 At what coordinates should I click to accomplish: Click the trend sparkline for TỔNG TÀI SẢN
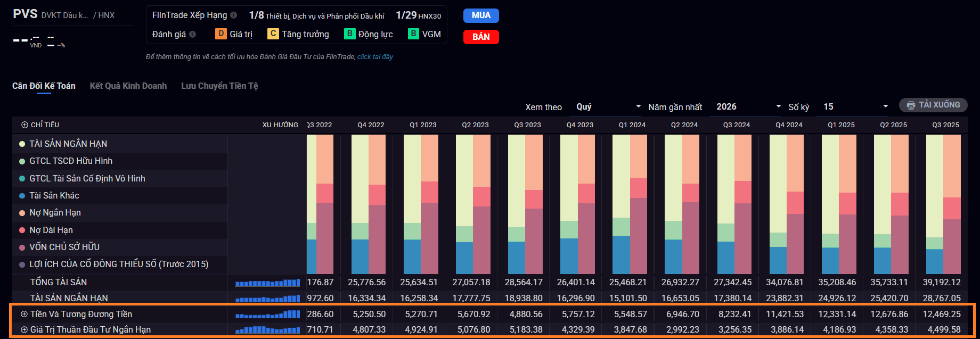coord(267,283)
